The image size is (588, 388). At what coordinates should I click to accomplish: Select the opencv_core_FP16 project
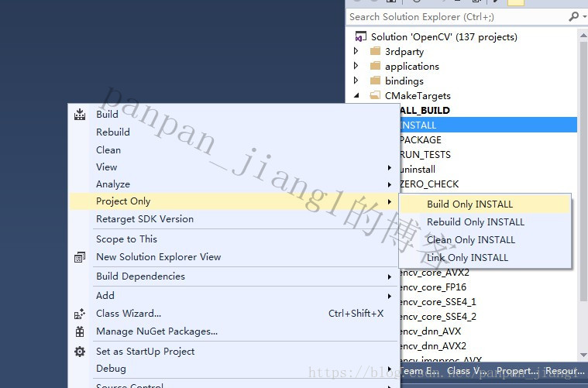click(433, 287)
